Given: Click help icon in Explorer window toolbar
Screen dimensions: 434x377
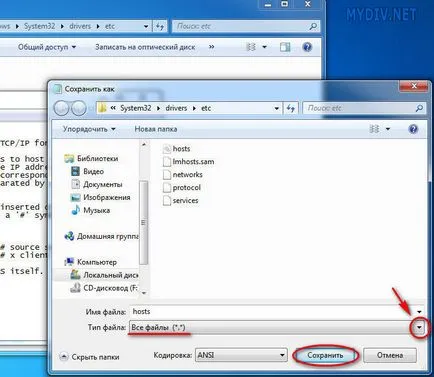Looking at the screenshot, I should click(x=307, y=47).
